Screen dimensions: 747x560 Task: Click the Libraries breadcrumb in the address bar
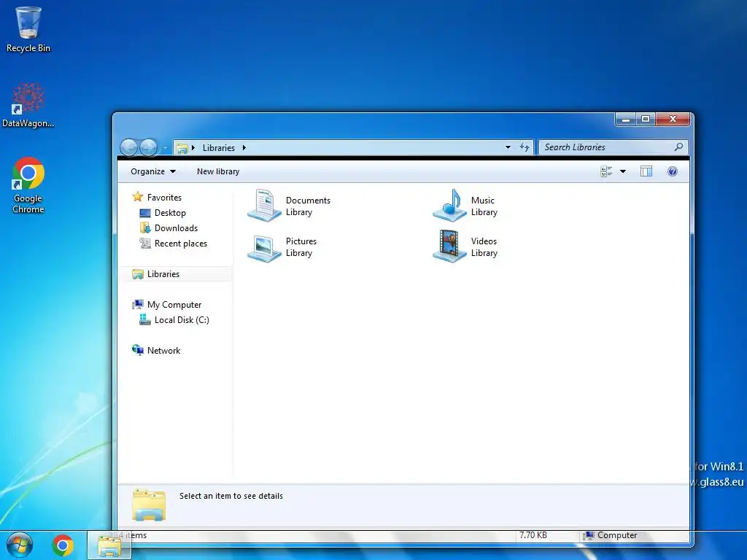point(219,147)
